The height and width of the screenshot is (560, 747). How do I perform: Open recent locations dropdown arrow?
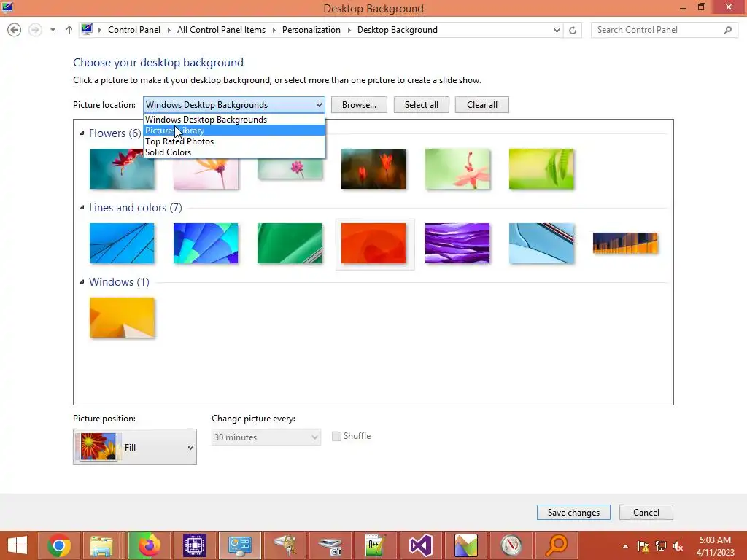pos(53,30)
